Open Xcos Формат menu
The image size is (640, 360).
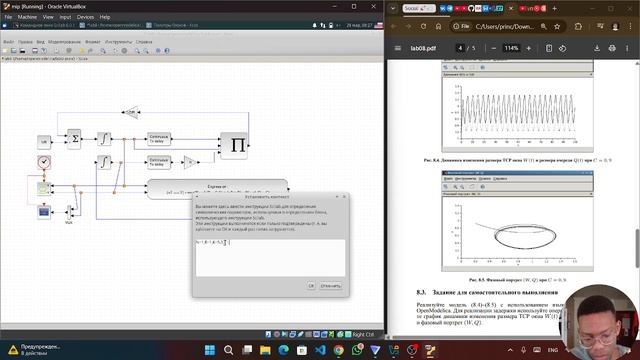[93, 42]
